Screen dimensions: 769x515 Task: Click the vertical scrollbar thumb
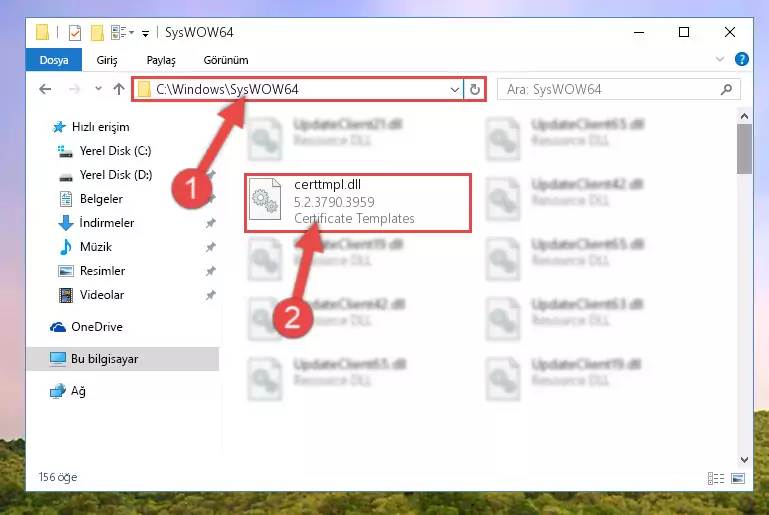tap(744, 149)
